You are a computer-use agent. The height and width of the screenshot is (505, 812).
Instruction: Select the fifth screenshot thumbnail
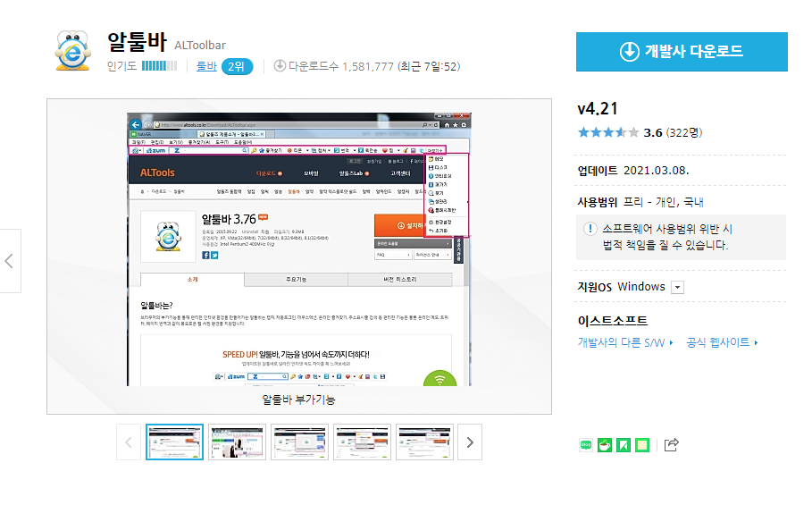pos(424,442)
